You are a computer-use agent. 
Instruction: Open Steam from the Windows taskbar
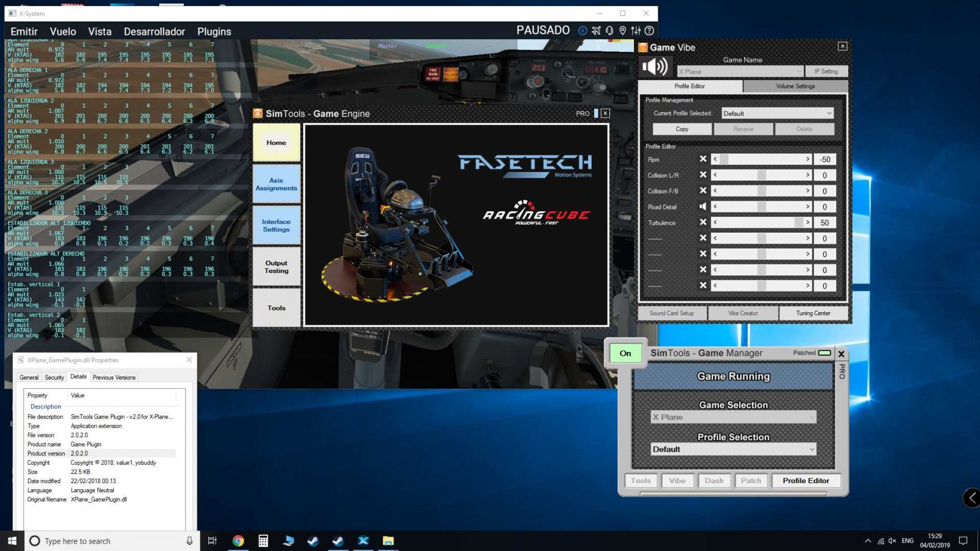pos(313,541)
